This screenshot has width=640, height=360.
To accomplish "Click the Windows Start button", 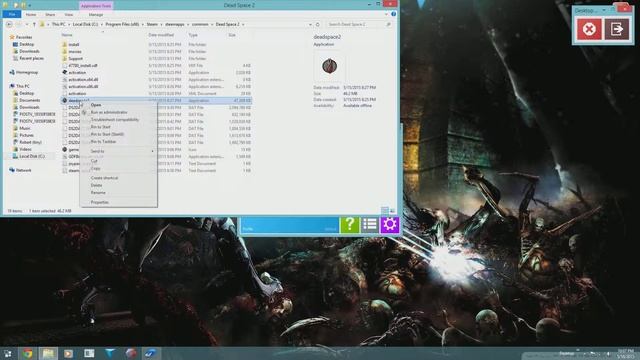I will pyautogui.click(x=8, y=353).
